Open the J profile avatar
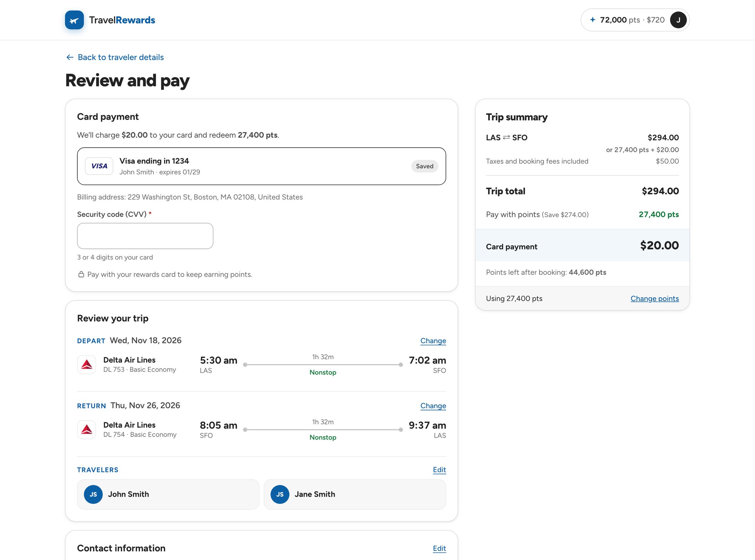Image resolution: width=755 pixels, height=560 pixels. pos(678,20)
